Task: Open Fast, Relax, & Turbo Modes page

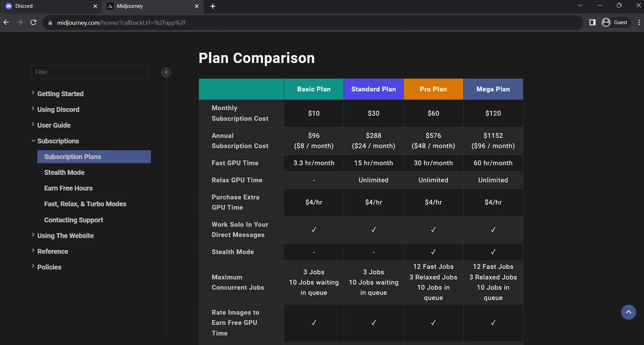Action: [x=85, y=204]
